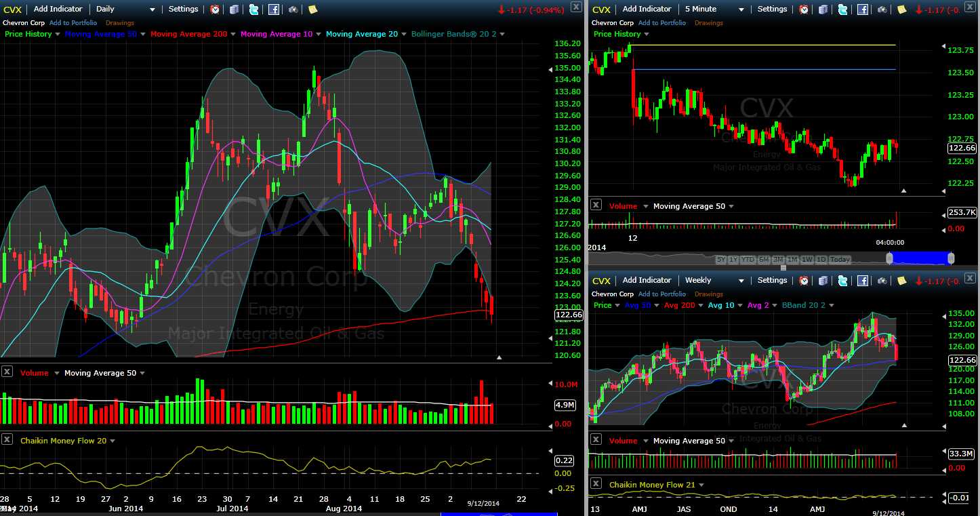Click the CVX symbol in Daily chart

tap(13, 9)
